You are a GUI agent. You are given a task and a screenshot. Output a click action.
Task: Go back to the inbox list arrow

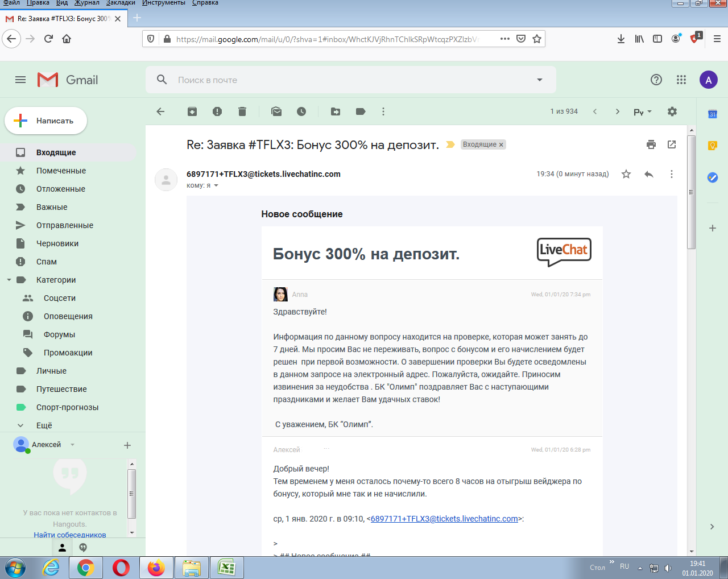pos(160,111)
